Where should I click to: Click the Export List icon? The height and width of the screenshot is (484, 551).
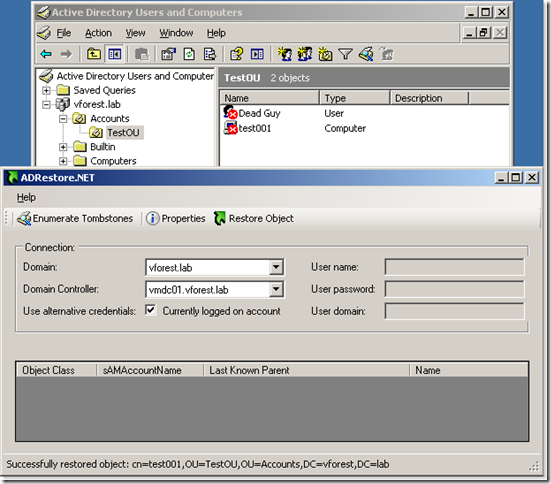coord(210,54)
